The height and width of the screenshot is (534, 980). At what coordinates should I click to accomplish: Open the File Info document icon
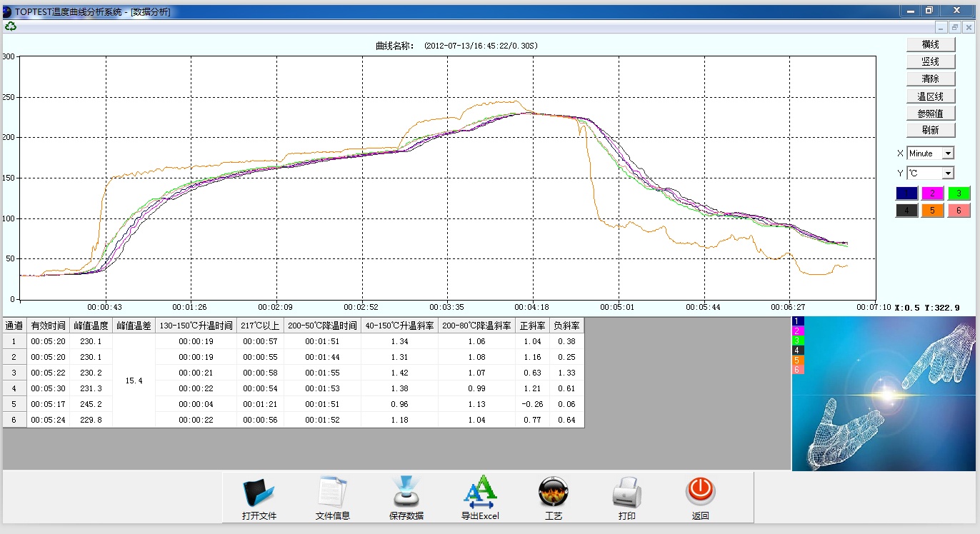point(332,493)
